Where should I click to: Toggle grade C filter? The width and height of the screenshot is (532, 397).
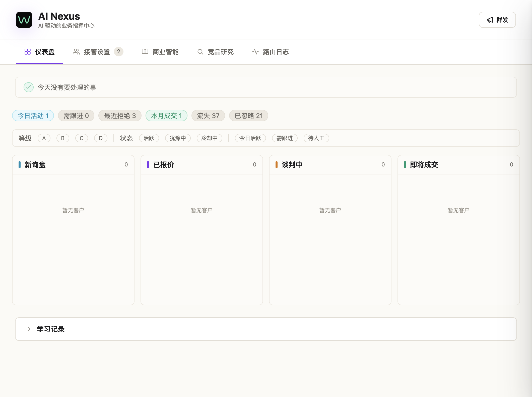[82, 138]
